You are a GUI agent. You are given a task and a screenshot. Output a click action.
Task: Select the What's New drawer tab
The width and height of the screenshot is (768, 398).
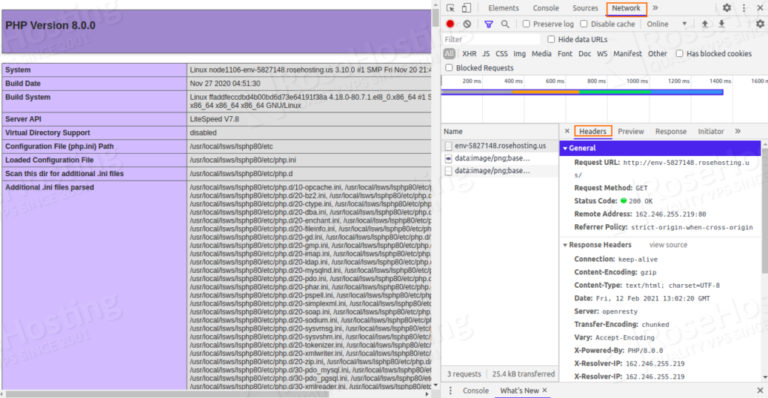519,390
